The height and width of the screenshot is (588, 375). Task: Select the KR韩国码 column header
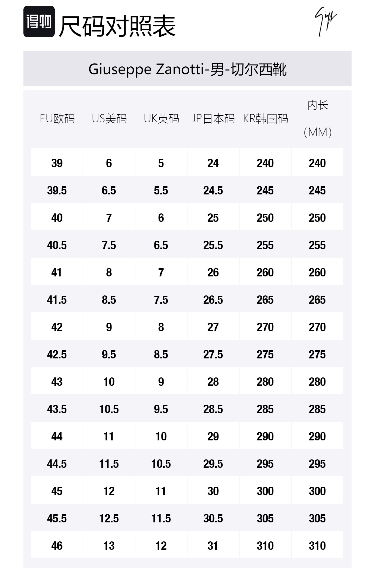pyautogui.click(x=265, y=119)
